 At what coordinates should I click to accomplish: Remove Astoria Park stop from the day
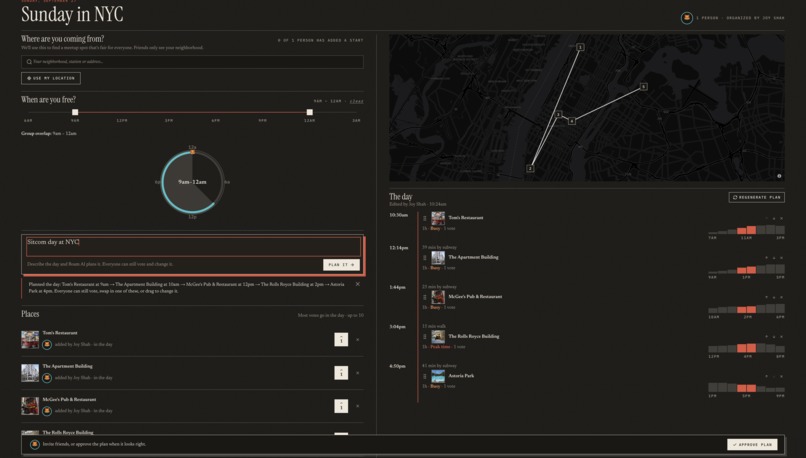(782, 376)
